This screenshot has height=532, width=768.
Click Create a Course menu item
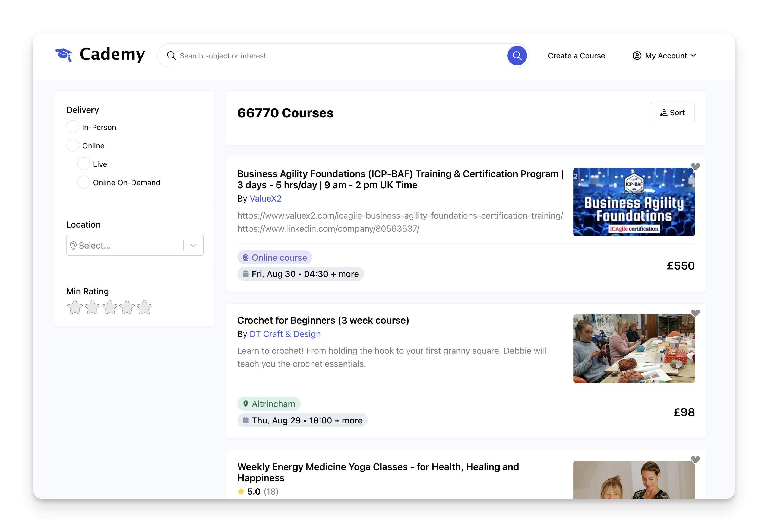[x=577, y=55]
